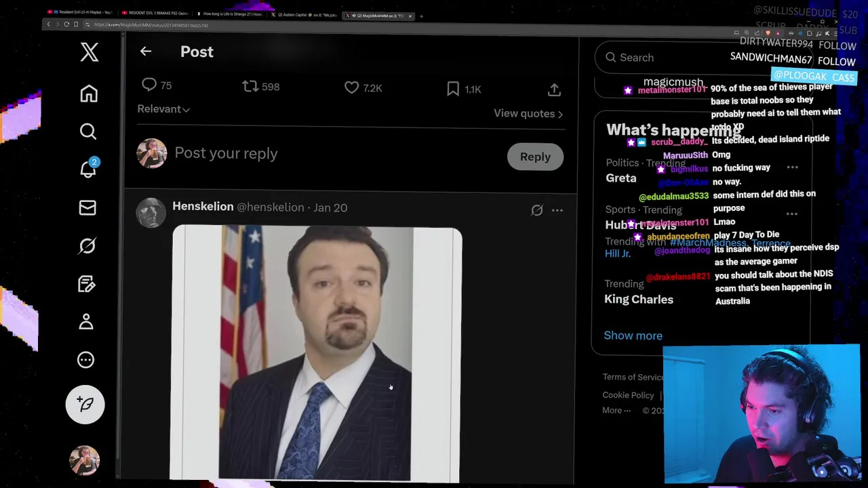Like the post showing 7.2K
Viewport: 868px width, 488px height.
tap(351, 87)
